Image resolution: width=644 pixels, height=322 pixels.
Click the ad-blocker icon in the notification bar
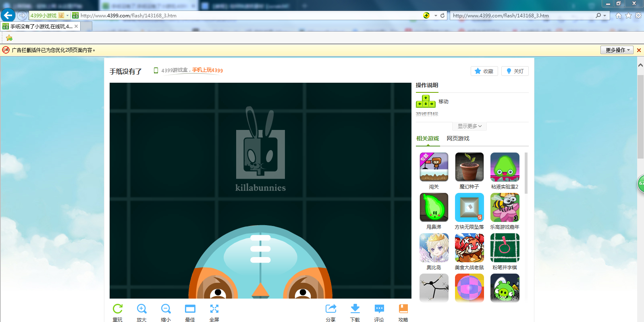click(6, 50)
